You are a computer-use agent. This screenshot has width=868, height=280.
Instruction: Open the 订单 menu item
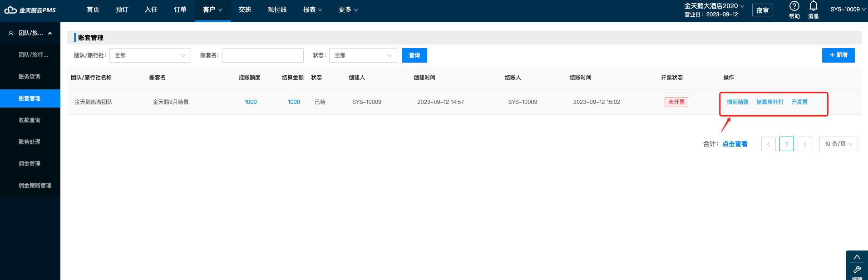[x=180, y=10]
